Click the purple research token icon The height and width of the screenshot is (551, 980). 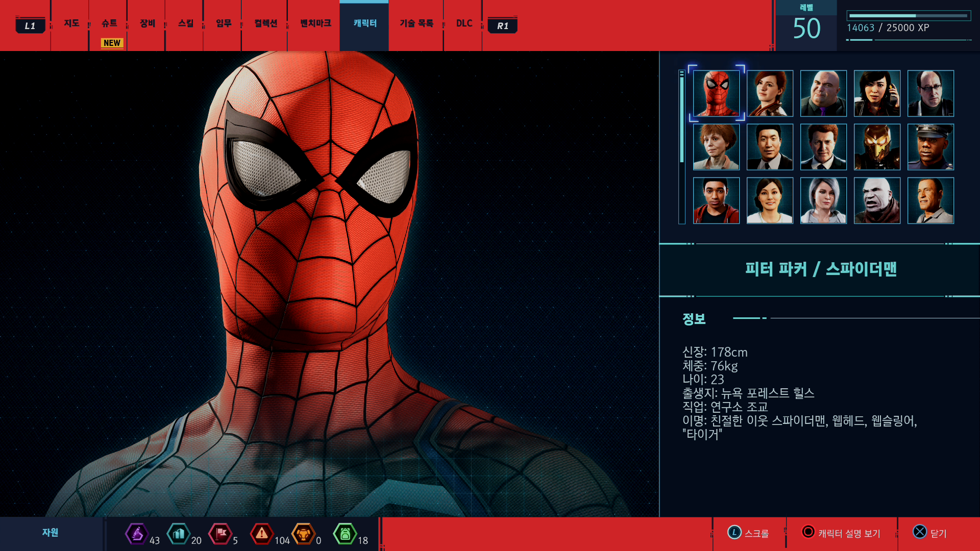tap(136, 534)
